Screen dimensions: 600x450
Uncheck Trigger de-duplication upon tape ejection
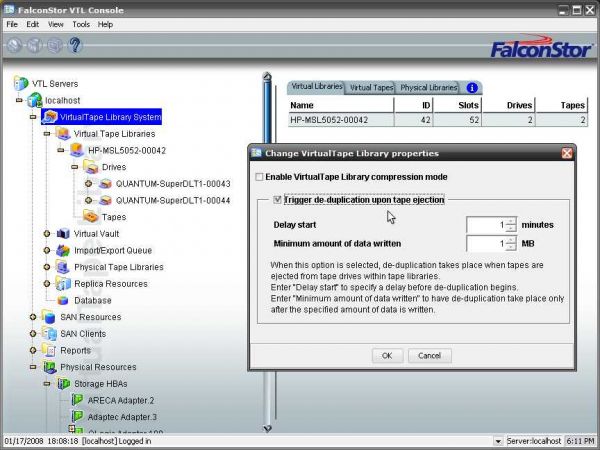(x=277, y=199)
